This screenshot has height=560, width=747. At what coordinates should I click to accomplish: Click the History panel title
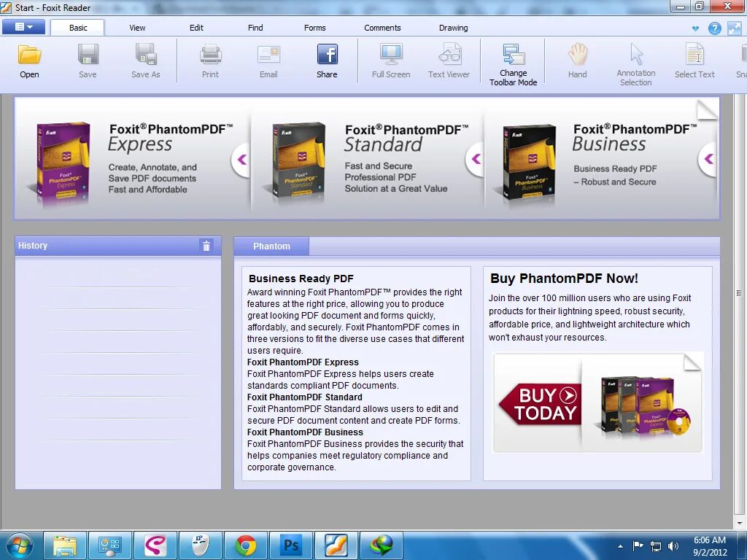pos(33,246)
